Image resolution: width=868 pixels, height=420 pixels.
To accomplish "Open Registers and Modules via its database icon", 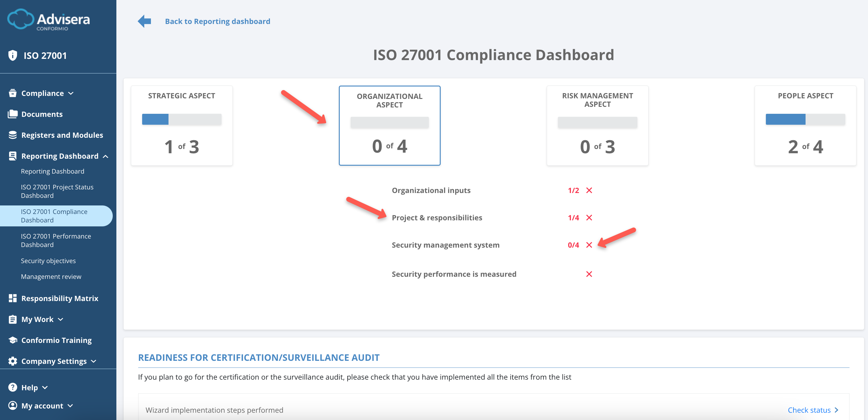I will pyautogui.click(x=12, y=135).
